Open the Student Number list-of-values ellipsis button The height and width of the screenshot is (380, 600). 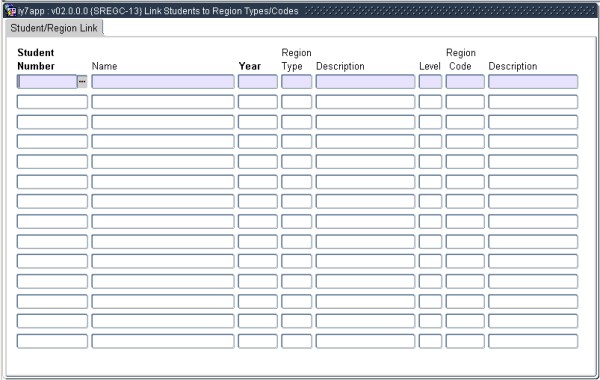[x=82, y=82]
